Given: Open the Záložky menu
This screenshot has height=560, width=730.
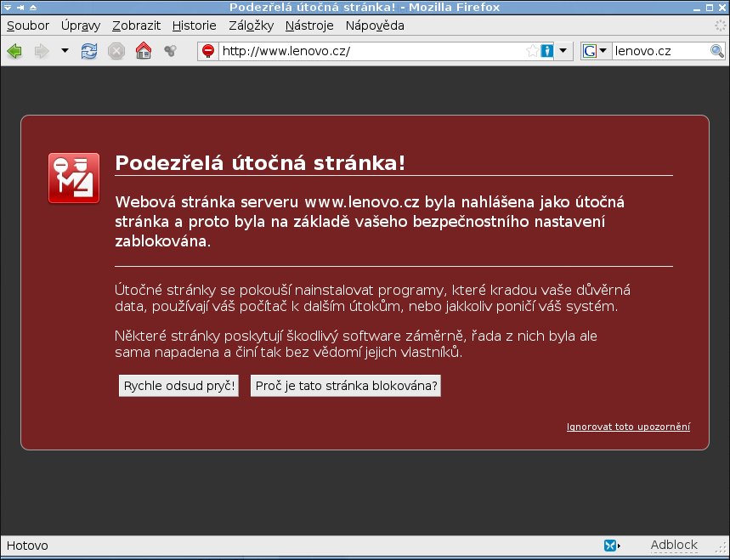Looking at the screenshot, I should [x=251, y=25].
